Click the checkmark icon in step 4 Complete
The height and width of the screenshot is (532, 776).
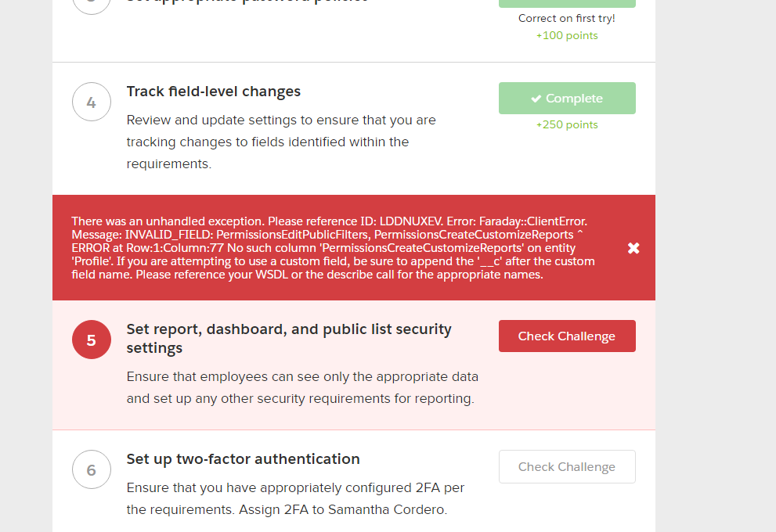click(536, 99)
